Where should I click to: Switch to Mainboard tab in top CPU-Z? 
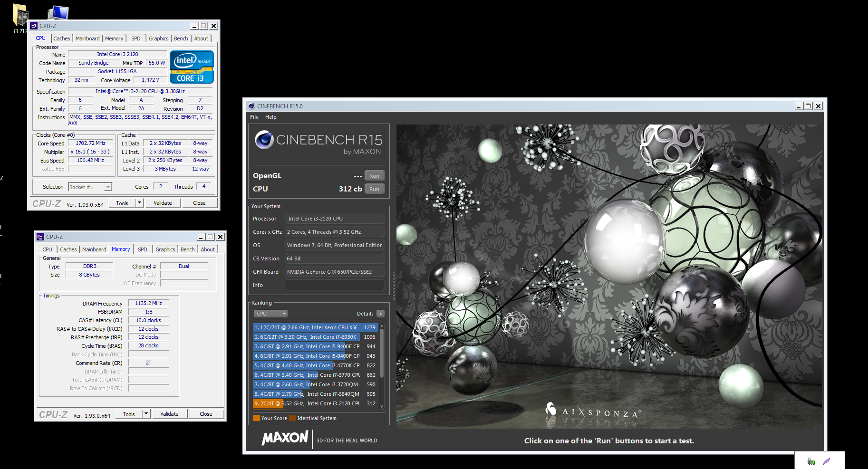coord(87,38)
